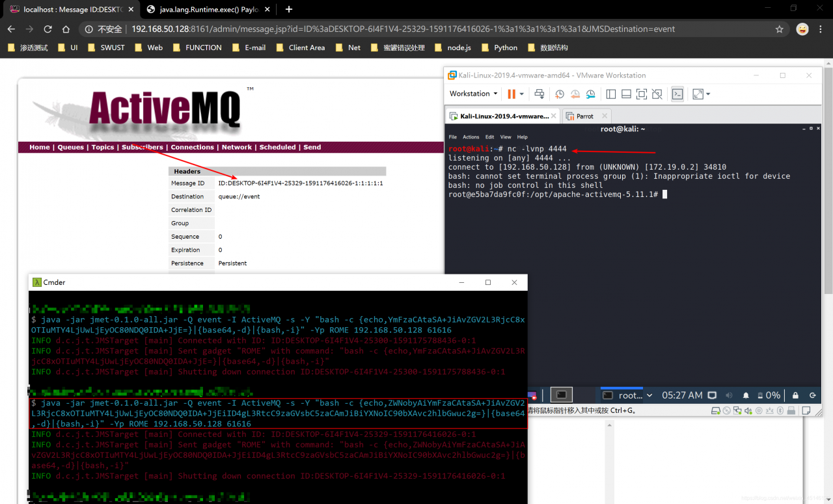Click the Kali taskbar terminal launcher
833x504 pixels.
pos(561,395)
